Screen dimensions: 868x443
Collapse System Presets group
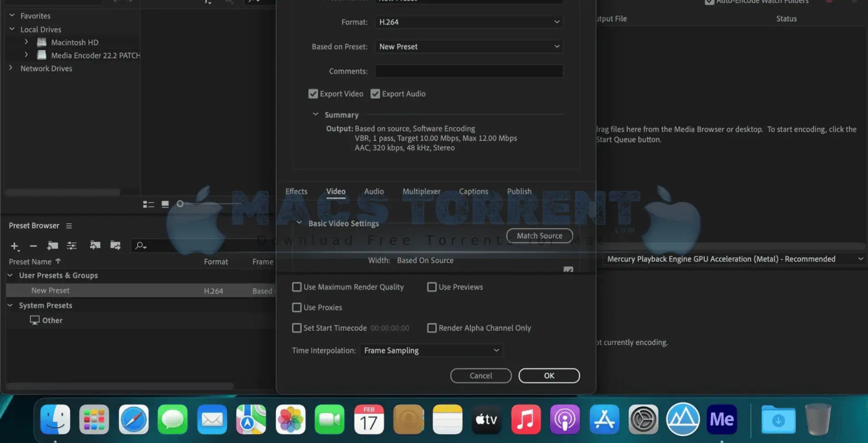(10, 305)
